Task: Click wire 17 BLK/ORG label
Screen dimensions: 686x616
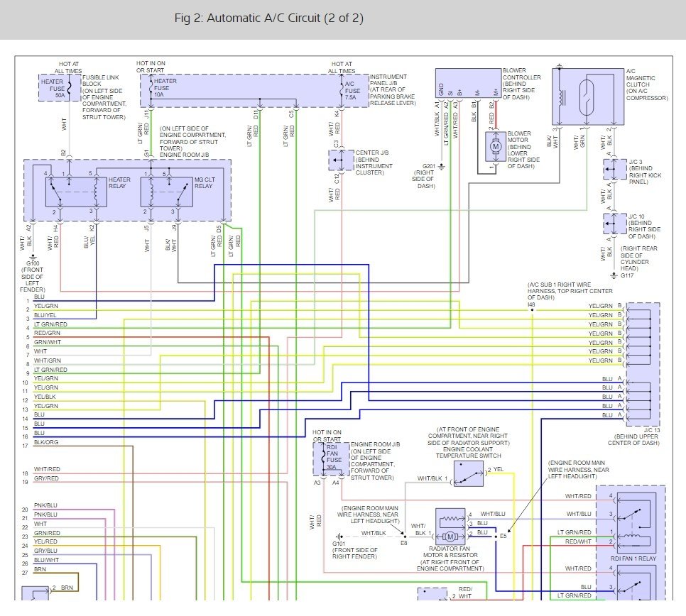Action: coord(46,442)
